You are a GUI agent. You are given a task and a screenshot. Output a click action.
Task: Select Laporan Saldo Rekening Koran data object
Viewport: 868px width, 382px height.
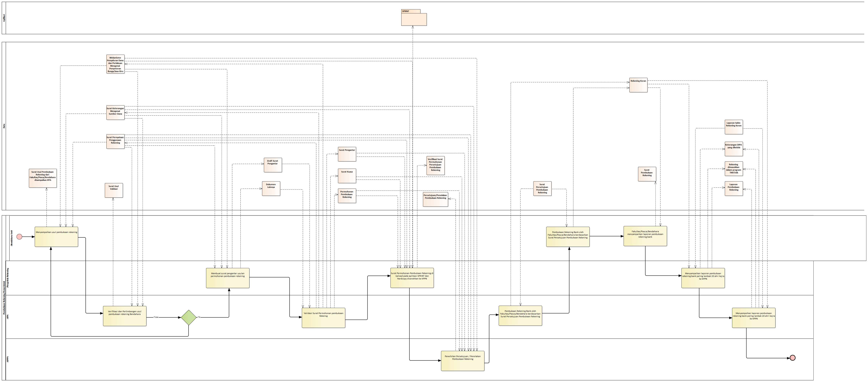[734, 127]
